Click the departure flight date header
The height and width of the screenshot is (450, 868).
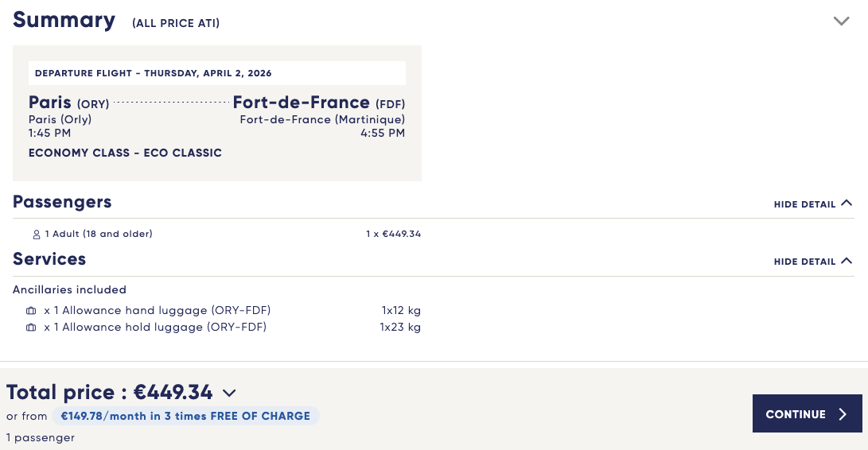154,73
